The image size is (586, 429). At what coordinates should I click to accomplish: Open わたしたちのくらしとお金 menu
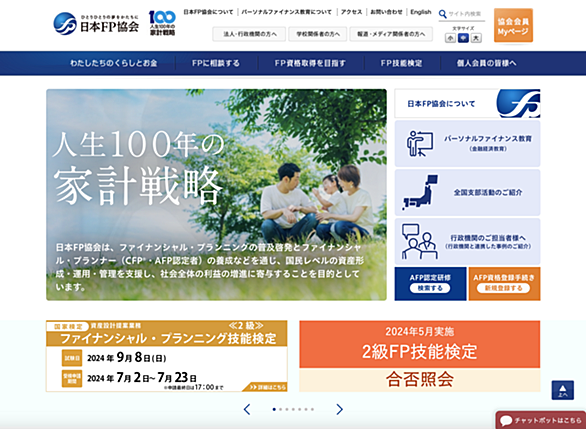click(114, 63)
